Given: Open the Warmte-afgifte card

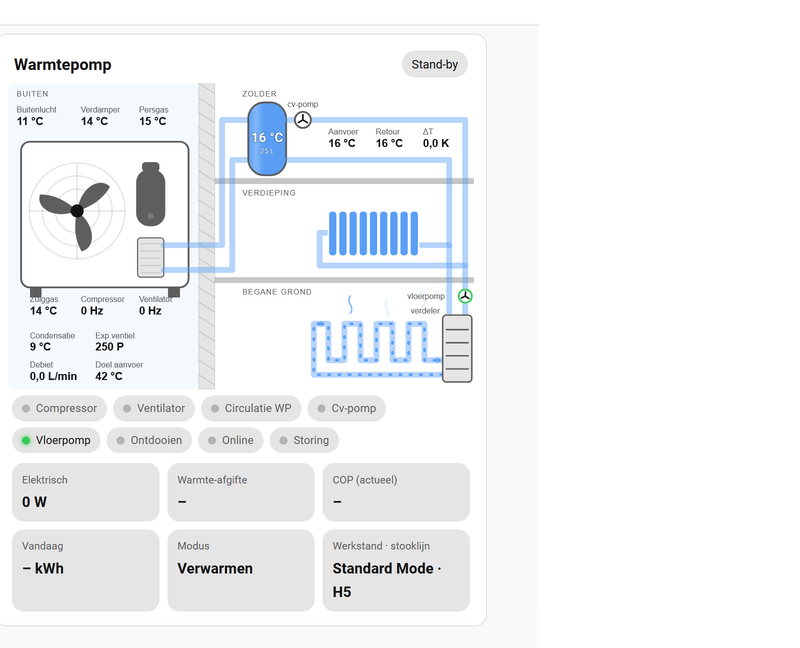Looking at the screenshot, I should 241,492.
